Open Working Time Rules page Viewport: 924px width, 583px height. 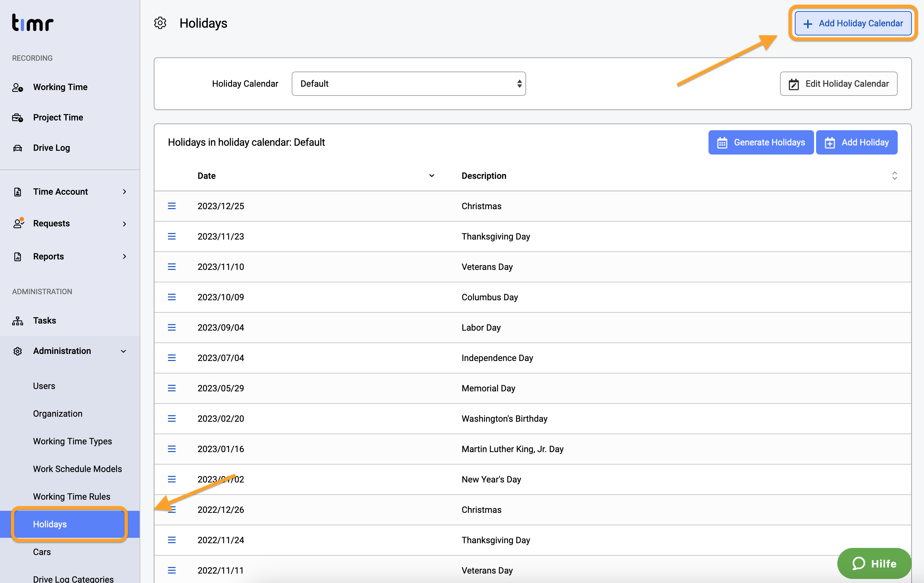click(72, 496)
